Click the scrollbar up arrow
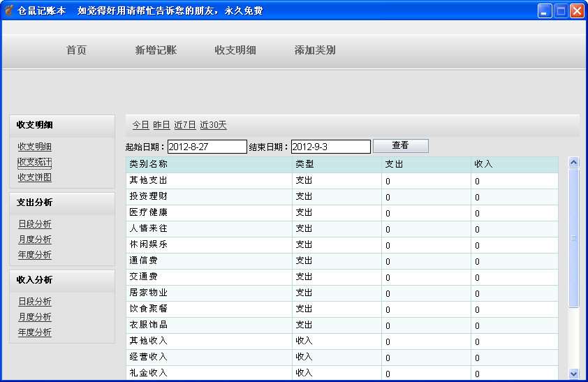 573,162
